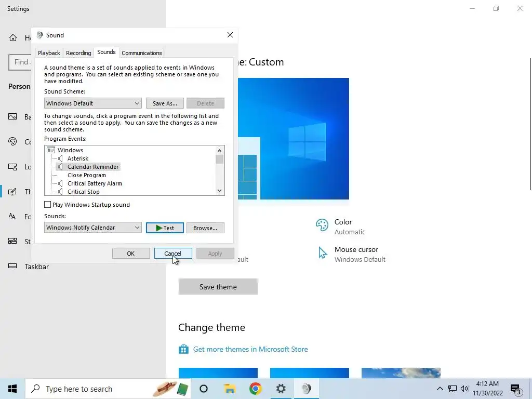
Task: Open Cortana circle icon on taskbar
Action: coord(204,389)
